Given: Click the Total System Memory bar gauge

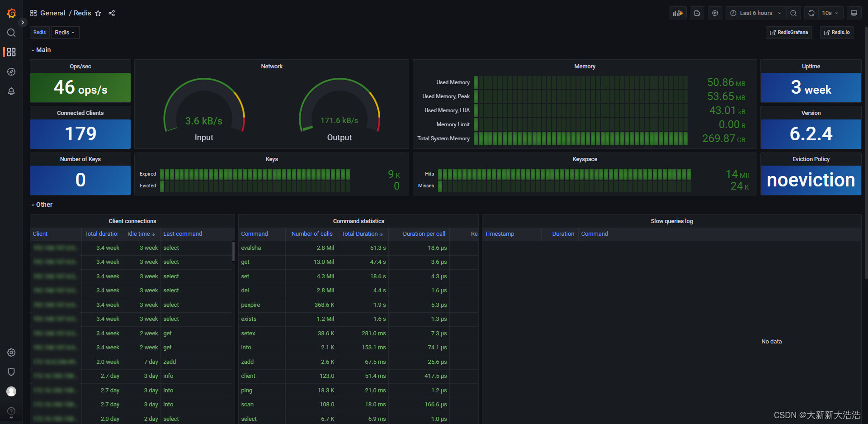Looking at the screenshot, I should pyautogui.click(x=581, y=138).
